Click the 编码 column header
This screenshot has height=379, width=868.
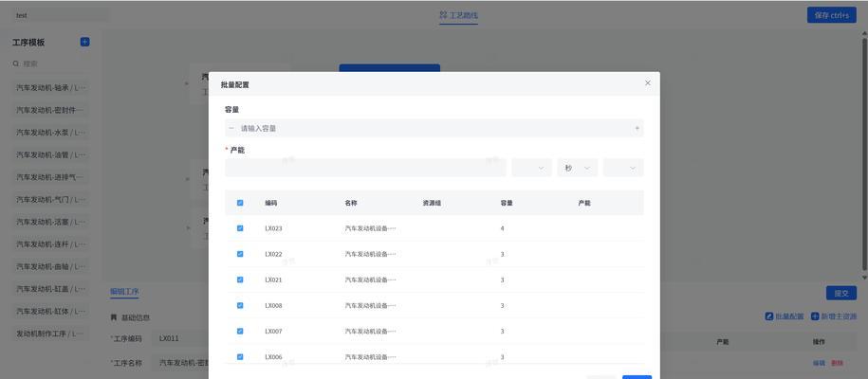(270, 203)
